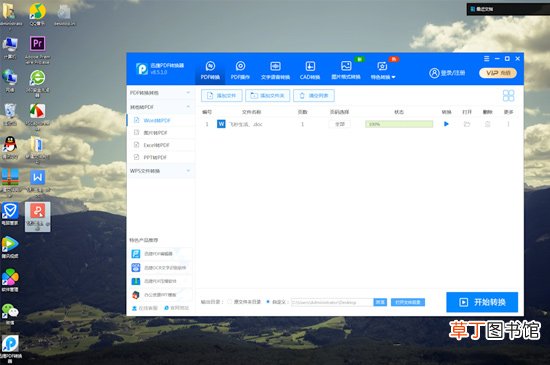The width and height of the screenshot is (550, 365).
Task: Click the 清空列表 button
Action: coord(314,95)
